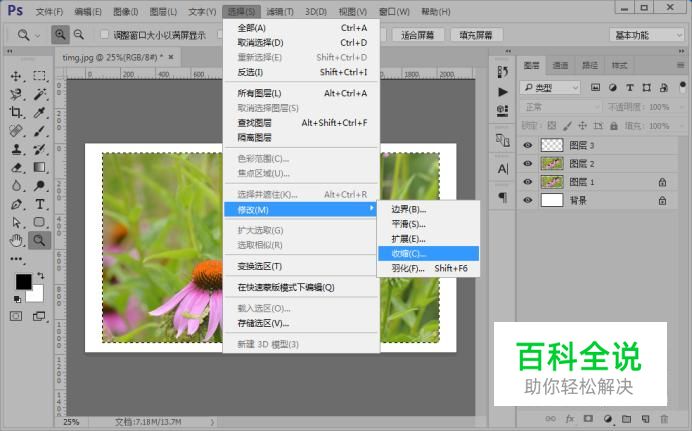Select the Crop tool
The image size is (692, 431).
click(16, 112)
